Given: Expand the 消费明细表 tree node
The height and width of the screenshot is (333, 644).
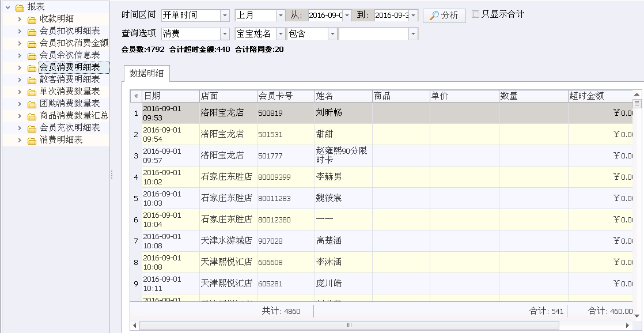Looking at the screenshot, I should click(20, 140).
